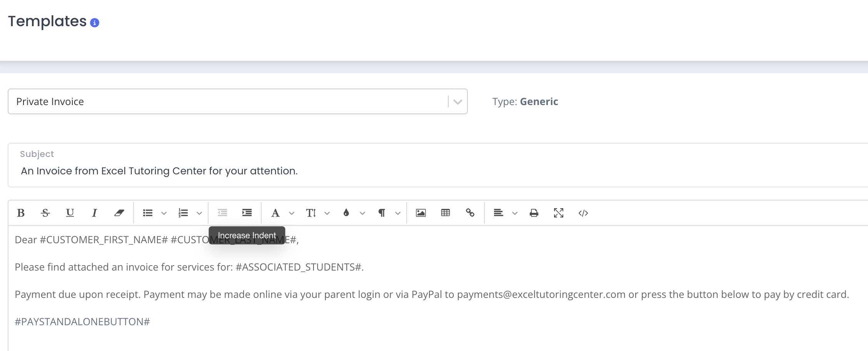Insert an unordered bullet list
868x351 pixels.
(148, 213)
